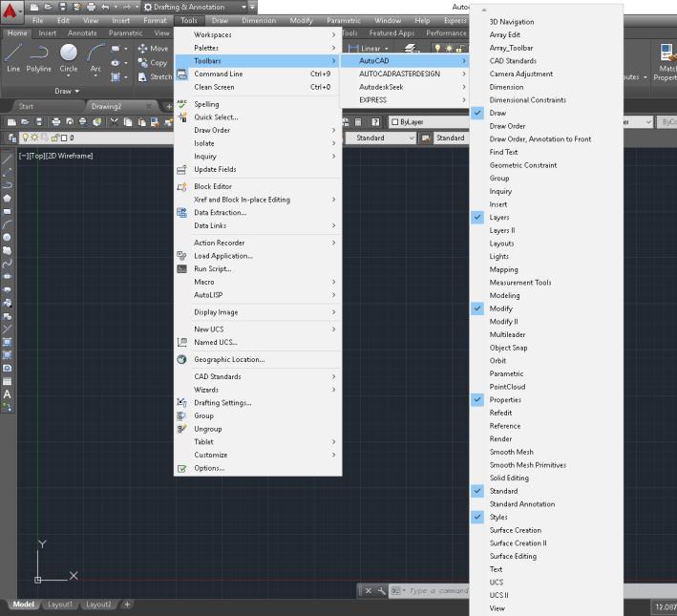Click the Copy tool icon
Viewport: 677px width, 616px height.
142,63
